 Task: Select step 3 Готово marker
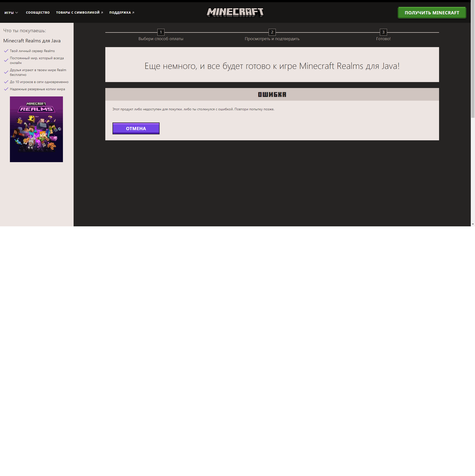[x=383, y=32]
